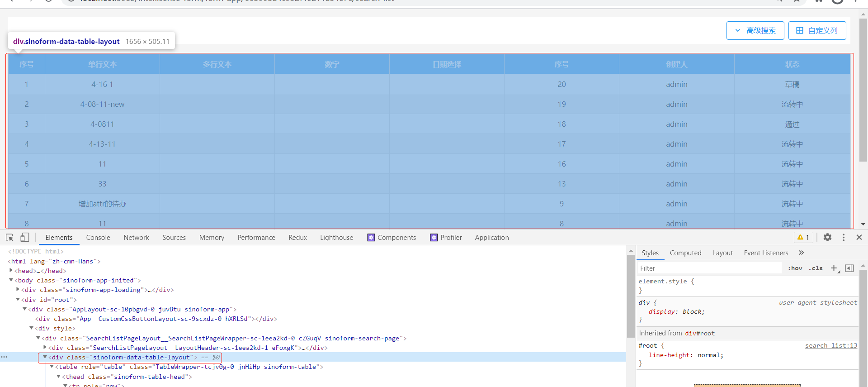
Task: Switch to the Elements tab
Action: (59, 237)
